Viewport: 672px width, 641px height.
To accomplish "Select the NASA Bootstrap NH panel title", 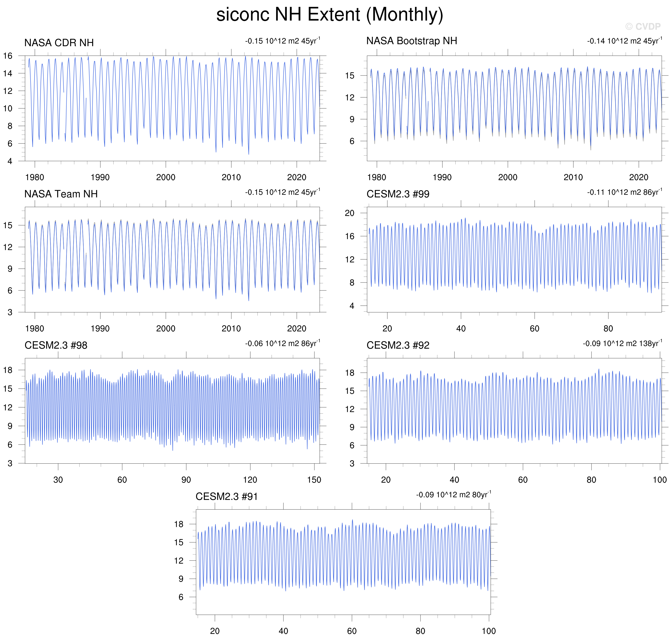I will pyautogui.click(x=411, y=41).
